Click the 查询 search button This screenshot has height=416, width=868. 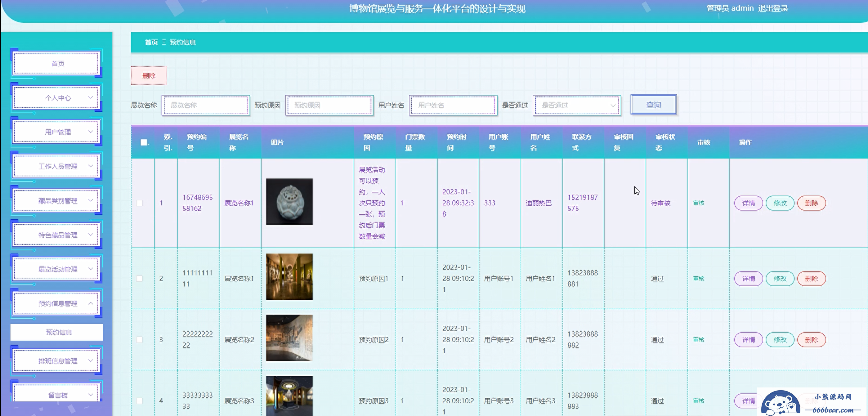[653, 105]
